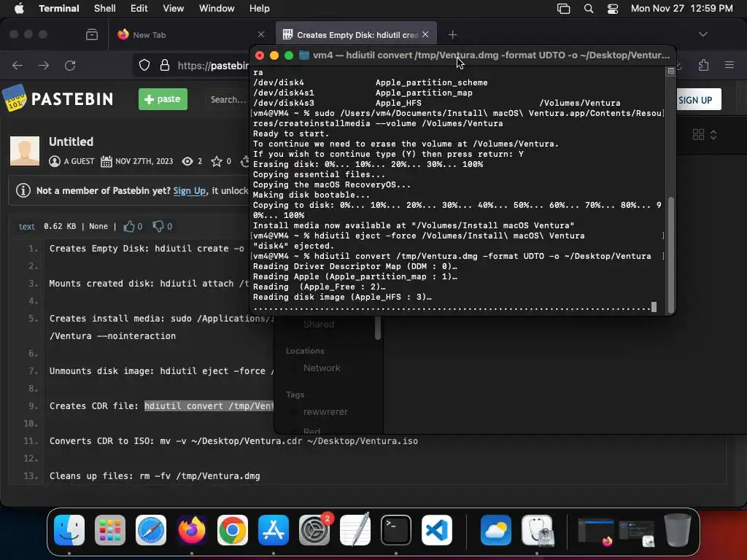
Task: Open the View menu
Action: 174,8
